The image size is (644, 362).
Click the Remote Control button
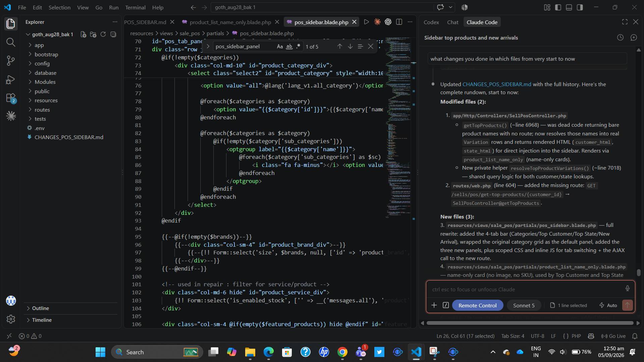pyautogui.click(x=477, y=305)
